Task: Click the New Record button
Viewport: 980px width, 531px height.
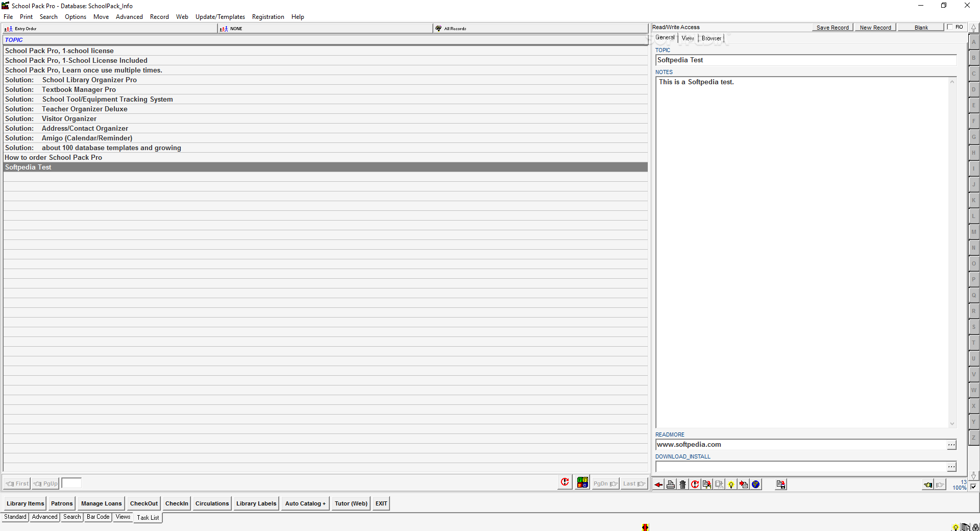Action: point(875,28)
